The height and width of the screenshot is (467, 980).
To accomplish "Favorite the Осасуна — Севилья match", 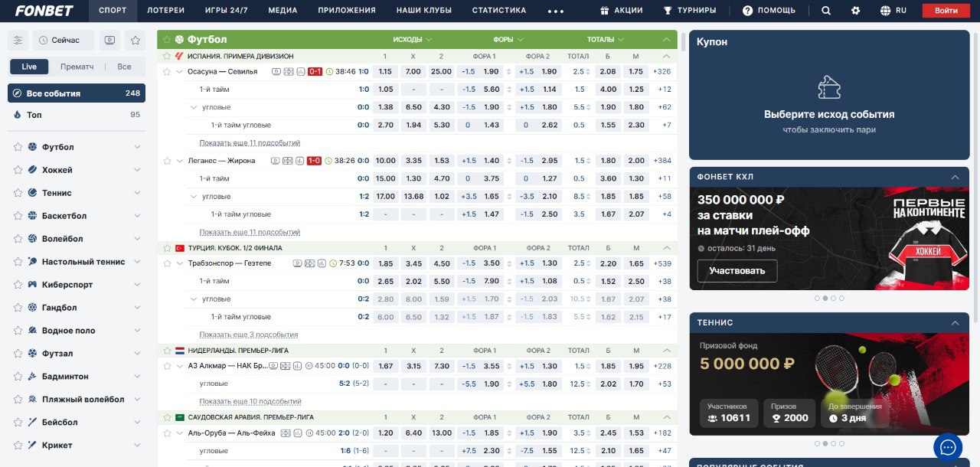I will click(167, 71).
